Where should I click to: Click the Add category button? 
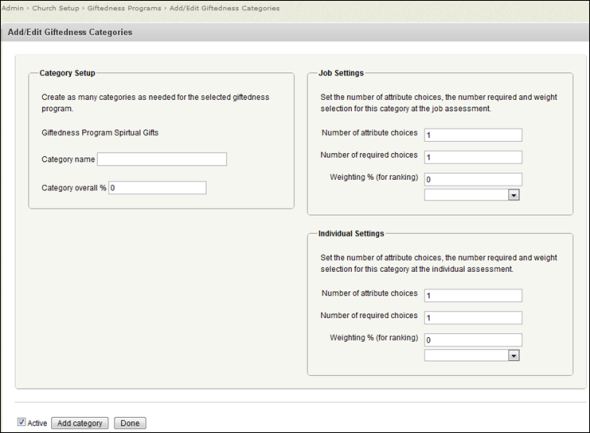pyautogui.click(x=80, y=423)
